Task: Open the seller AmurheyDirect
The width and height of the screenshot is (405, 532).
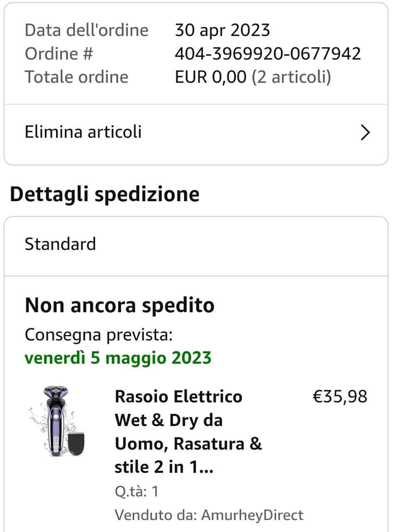Action: pyautogui.click(x=252, y=515)
